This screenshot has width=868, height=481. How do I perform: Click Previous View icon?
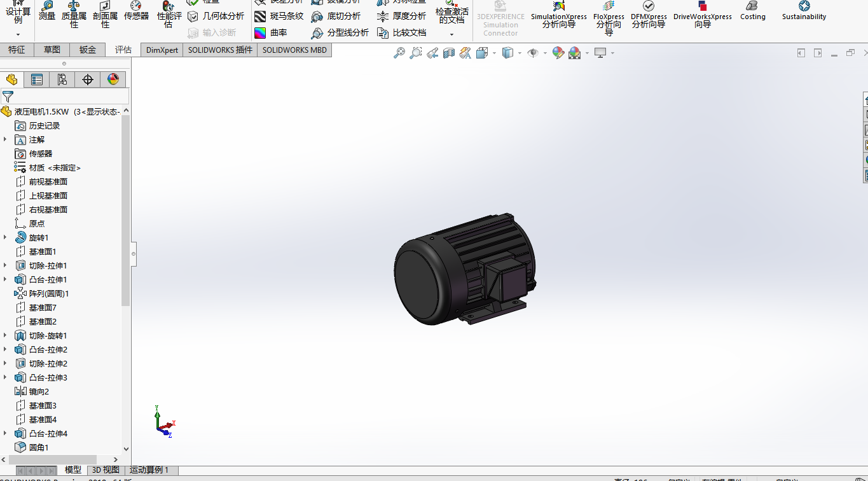432,53
